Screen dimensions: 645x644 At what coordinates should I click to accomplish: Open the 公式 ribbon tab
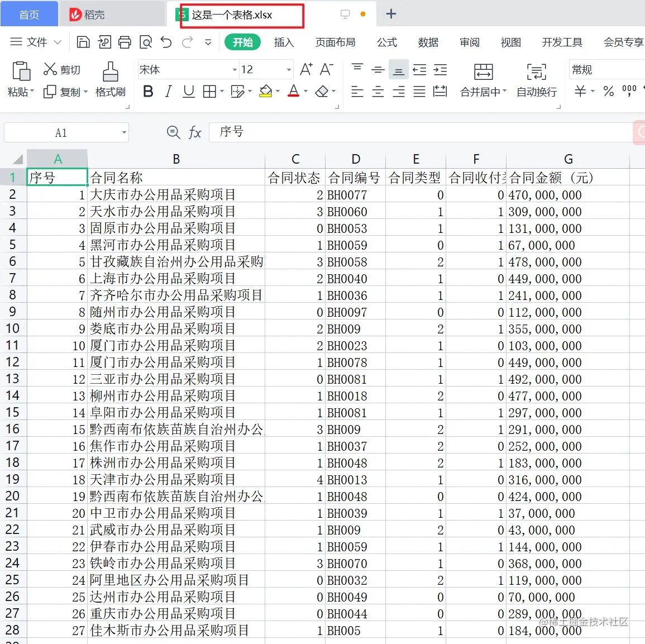(x=387, y=42)
